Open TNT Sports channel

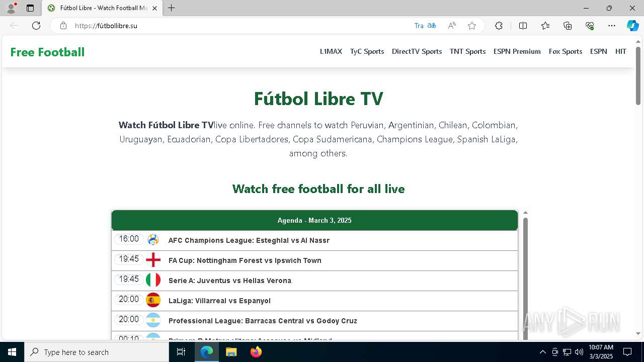pyautogui.click(x=467, y=51)
